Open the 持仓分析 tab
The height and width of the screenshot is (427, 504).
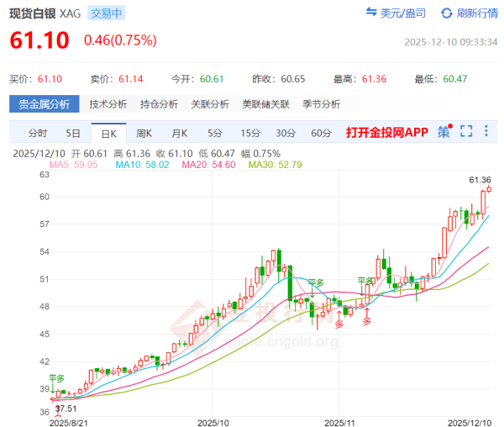pos(159,104)
